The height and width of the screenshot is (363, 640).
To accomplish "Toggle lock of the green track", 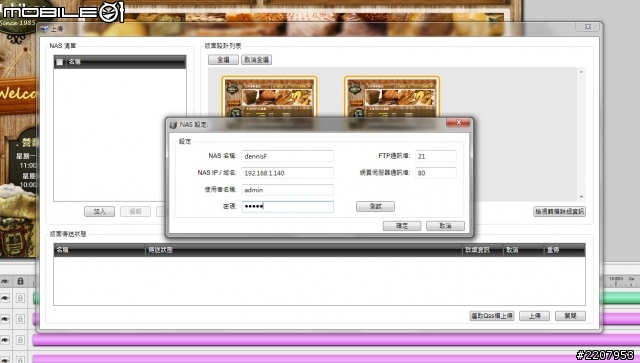I will pyautogui.click(x=20, y=298).
